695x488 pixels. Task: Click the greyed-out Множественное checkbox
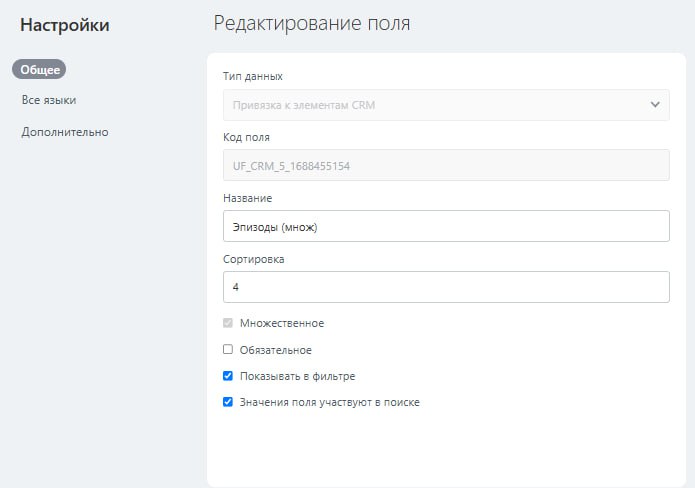[x=228, y=323]
